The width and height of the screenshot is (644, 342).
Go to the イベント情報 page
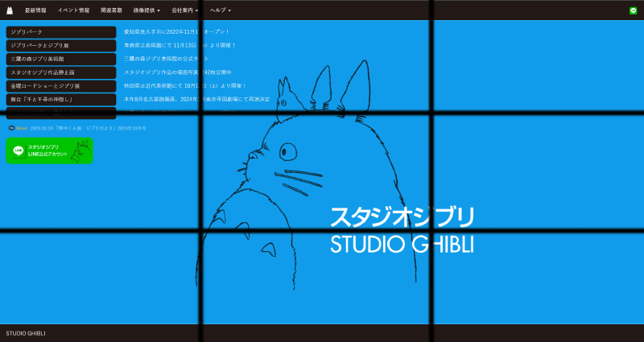tap(73, 10)
